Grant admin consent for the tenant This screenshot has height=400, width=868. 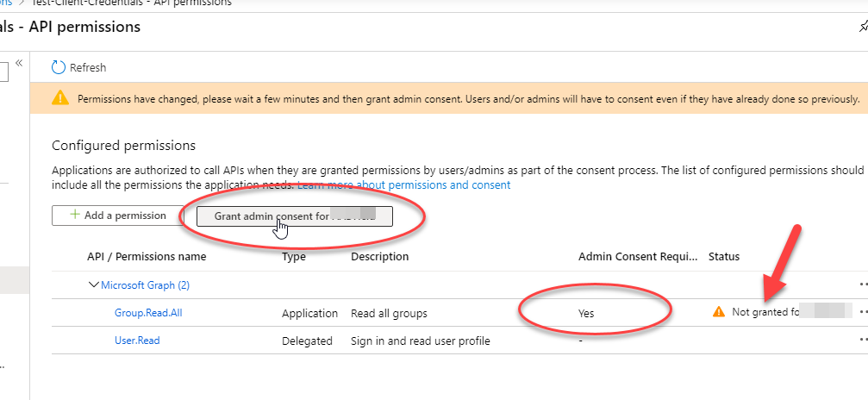(x=295, y=216)
